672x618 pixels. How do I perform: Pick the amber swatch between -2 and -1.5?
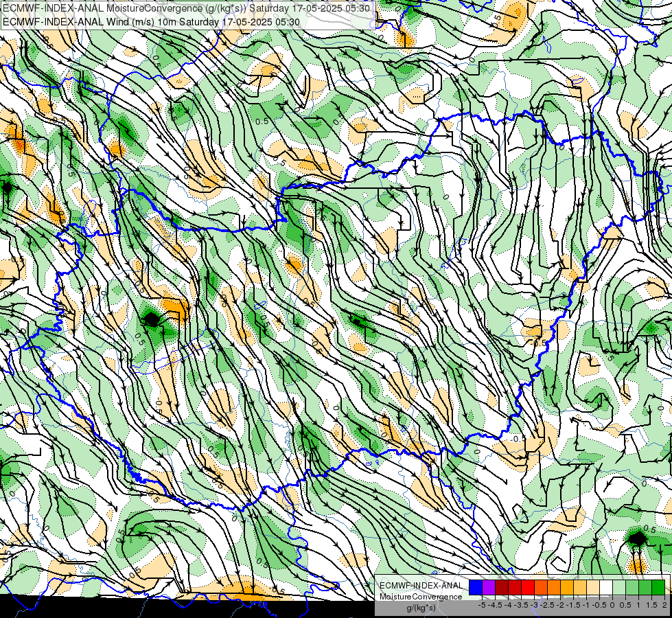[567, 588]
